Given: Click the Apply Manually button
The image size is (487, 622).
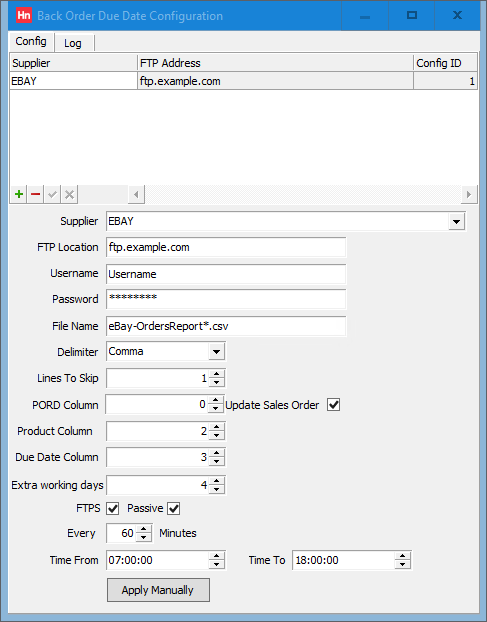Looking at the screenshot, I should point(158,590).
